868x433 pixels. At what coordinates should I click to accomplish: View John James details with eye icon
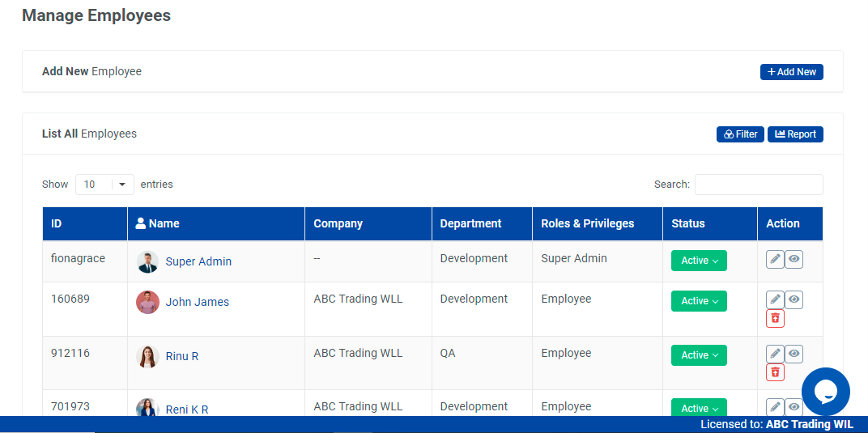(794, 299)
